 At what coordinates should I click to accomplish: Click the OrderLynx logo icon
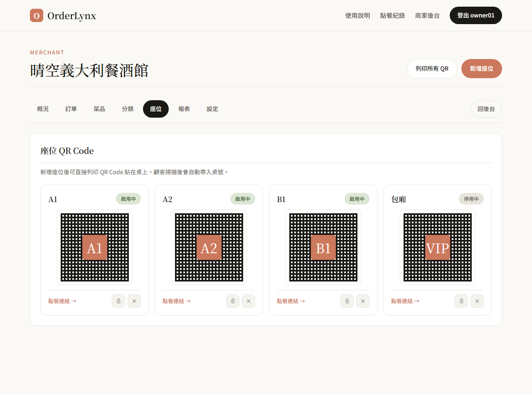(x=37, y=15)
